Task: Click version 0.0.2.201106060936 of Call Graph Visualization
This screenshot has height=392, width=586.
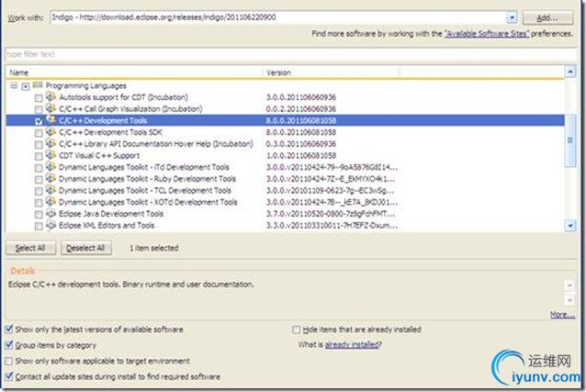Action: point(301,108)
